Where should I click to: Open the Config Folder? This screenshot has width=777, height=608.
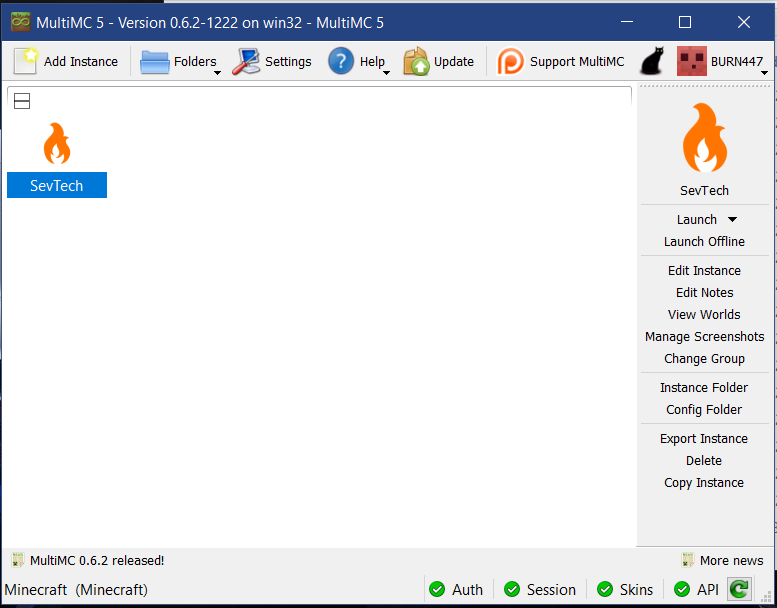click(704, 409)
